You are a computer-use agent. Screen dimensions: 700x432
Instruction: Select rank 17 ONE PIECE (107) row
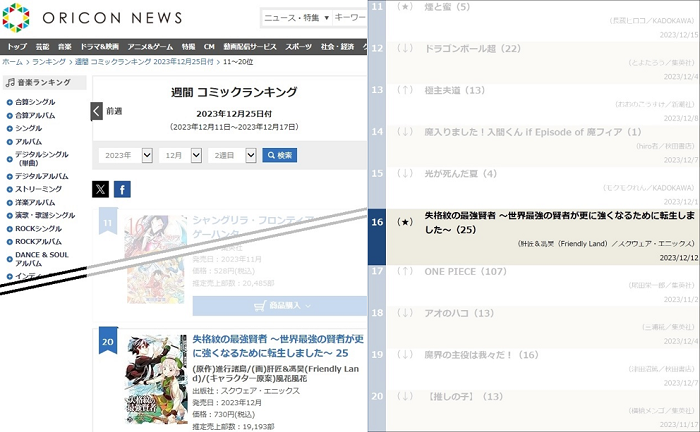coord(534,286)
